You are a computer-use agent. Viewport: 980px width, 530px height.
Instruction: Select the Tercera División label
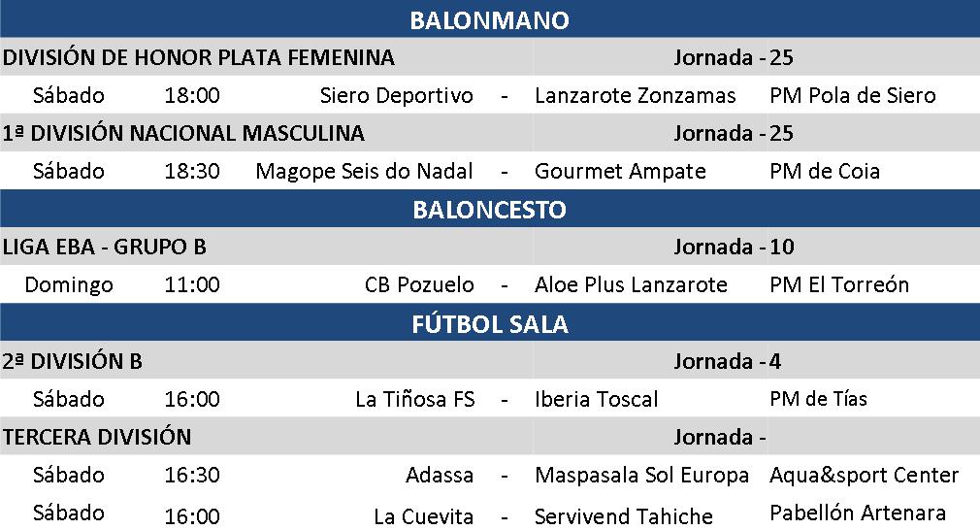pyautogui.click(x=97, y=437)
